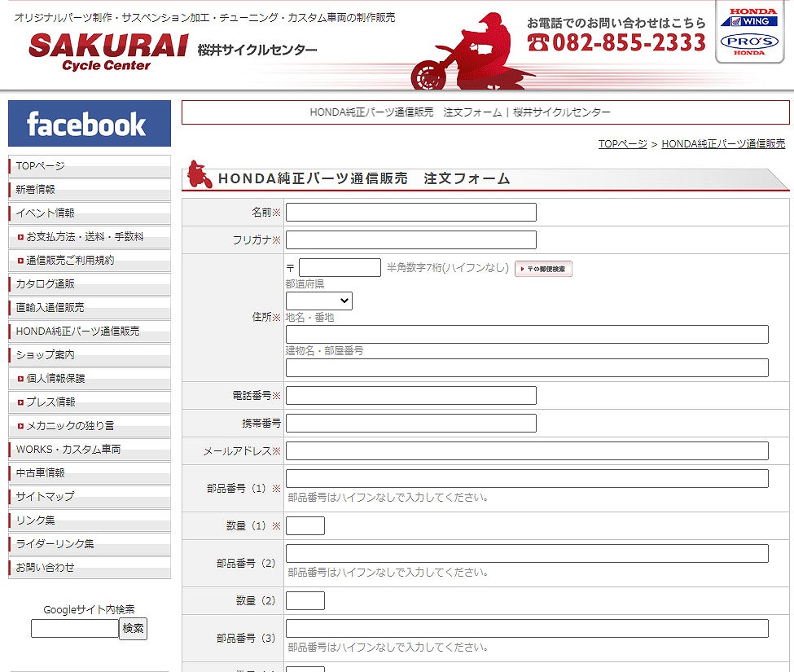Image resolution: width=794 pixels, height=672 pixels.
Task: Open ライダーリンク集 in the sidebar
Action: (90, 544)
